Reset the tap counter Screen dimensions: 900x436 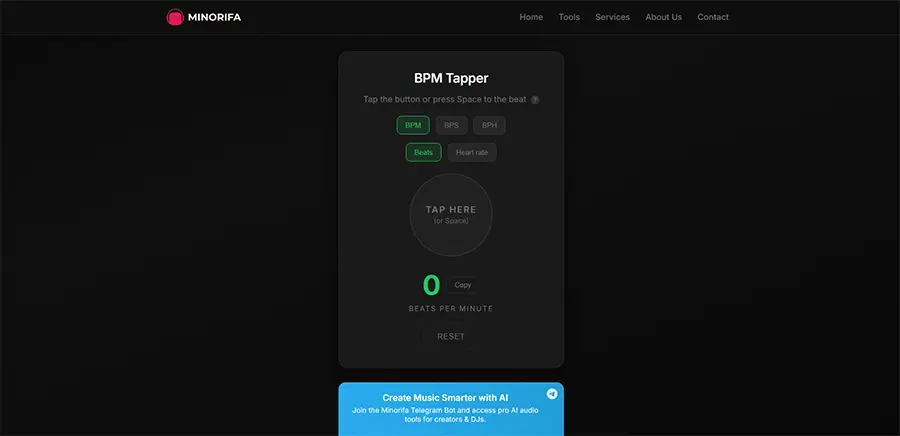[451, 336]
